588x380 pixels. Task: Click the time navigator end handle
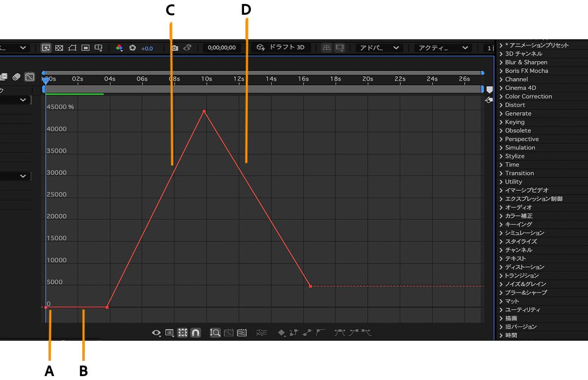pyautogui.click(x=483, y=73)
